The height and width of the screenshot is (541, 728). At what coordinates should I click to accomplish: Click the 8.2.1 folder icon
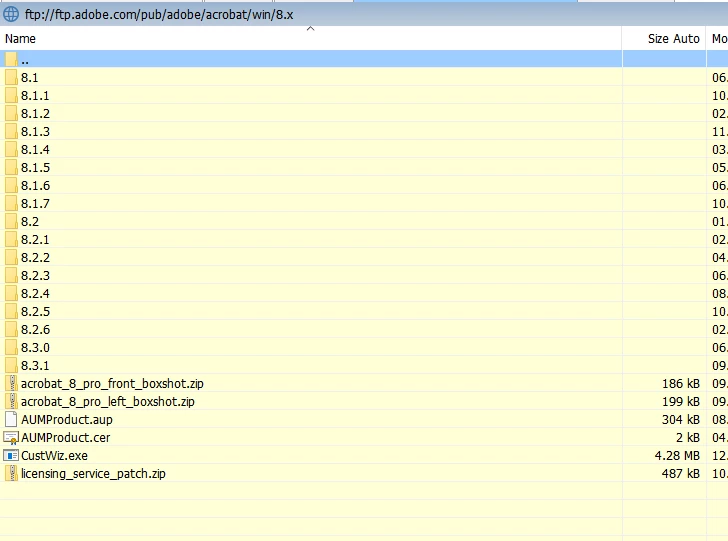(x=11, y=239)
